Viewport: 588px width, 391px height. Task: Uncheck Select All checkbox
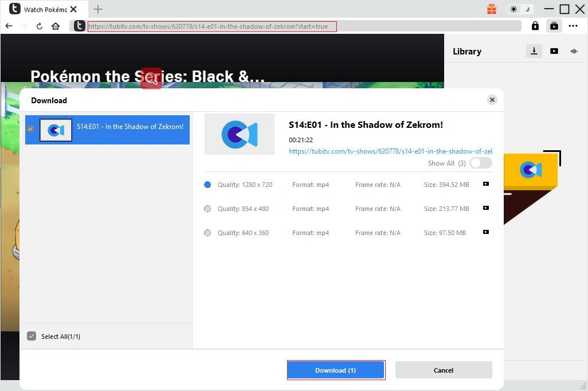pos(32,336)
